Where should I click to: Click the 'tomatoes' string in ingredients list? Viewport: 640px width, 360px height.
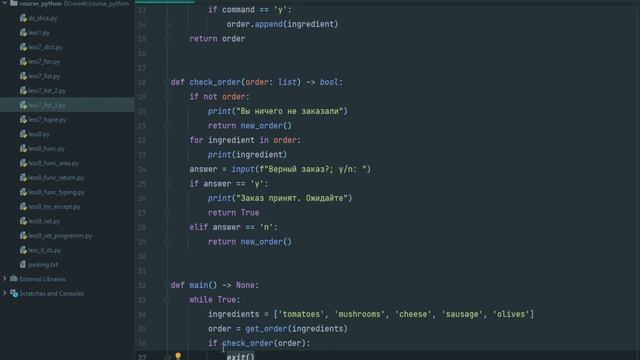click(301, 314)
